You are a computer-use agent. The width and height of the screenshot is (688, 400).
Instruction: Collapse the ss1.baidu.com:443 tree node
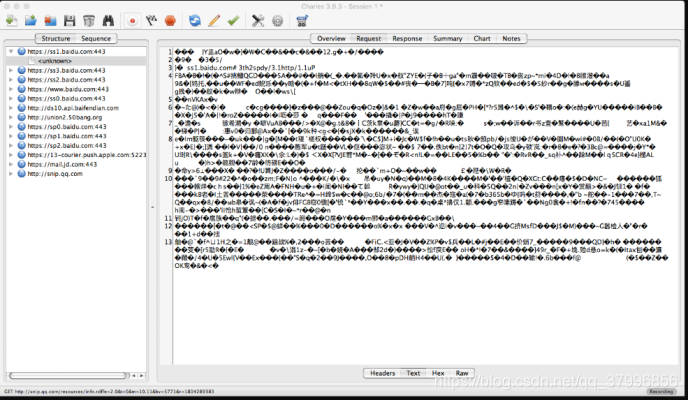click(11, 51)
